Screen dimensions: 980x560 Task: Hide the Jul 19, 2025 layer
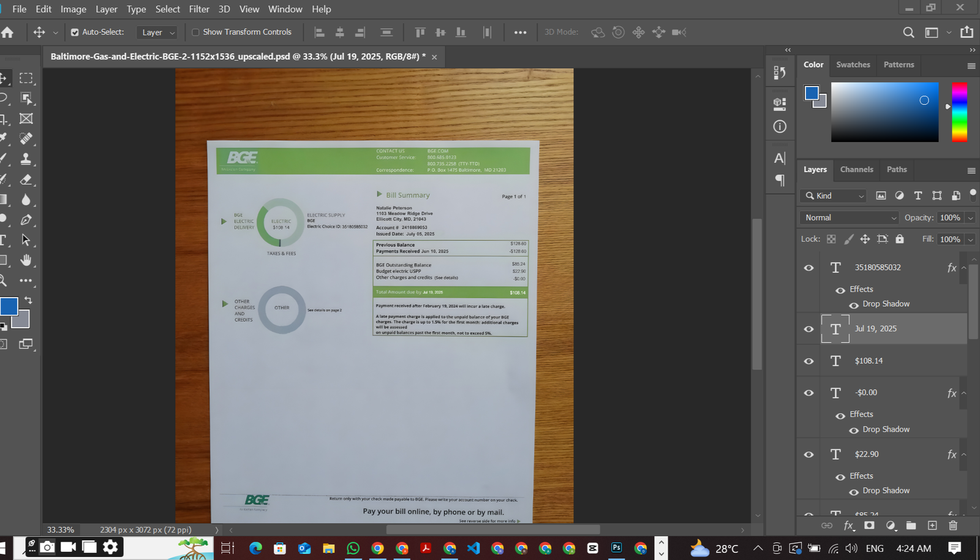809,329
